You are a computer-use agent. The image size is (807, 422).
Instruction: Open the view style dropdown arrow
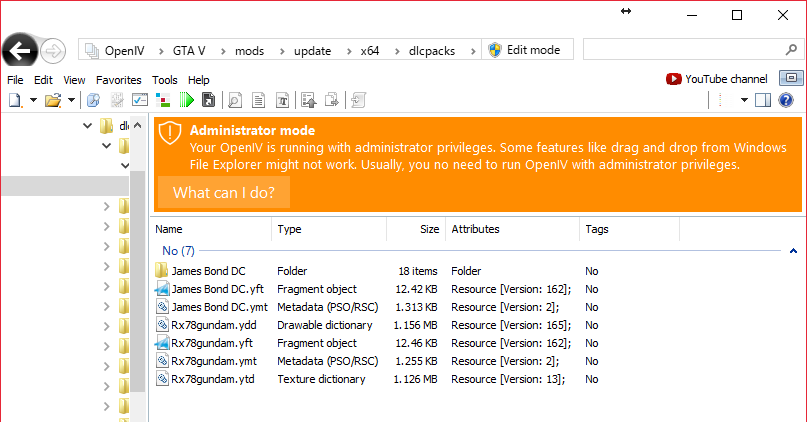[744, 100]
